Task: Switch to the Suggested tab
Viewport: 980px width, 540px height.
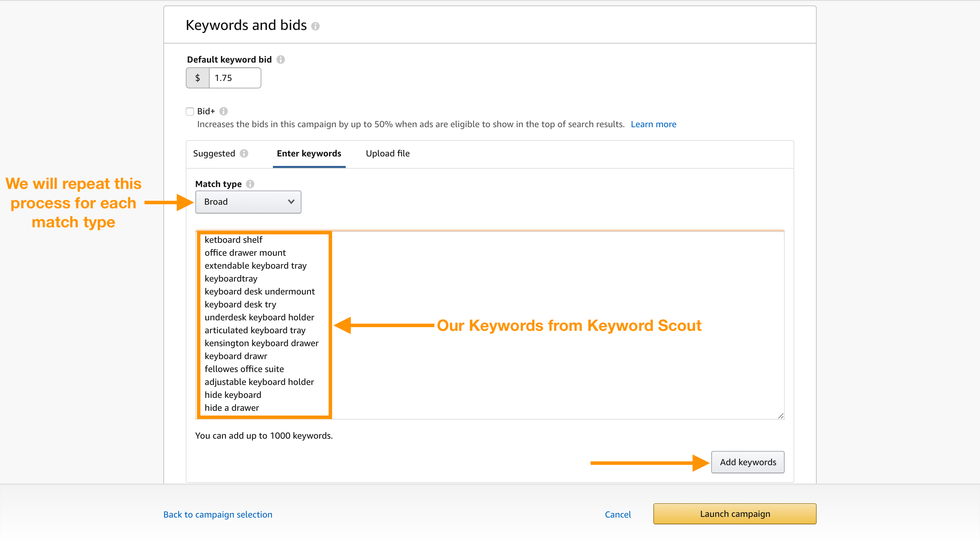Action: pos(214,153)
